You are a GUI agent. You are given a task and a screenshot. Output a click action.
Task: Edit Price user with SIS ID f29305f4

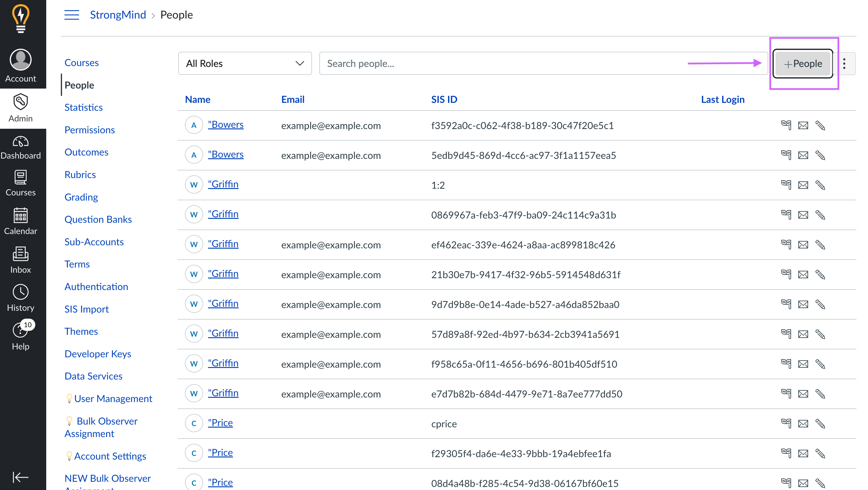pyautogui.click(x=820, y=453)
